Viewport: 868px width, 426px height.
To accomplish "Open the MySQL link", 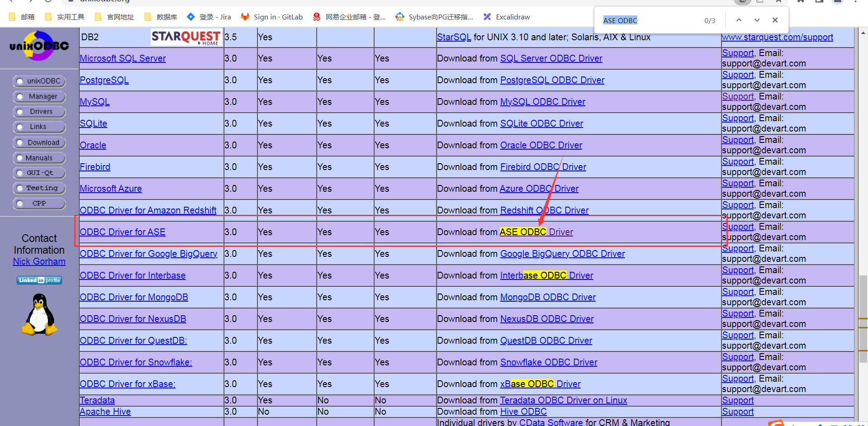I will (95, 102).
